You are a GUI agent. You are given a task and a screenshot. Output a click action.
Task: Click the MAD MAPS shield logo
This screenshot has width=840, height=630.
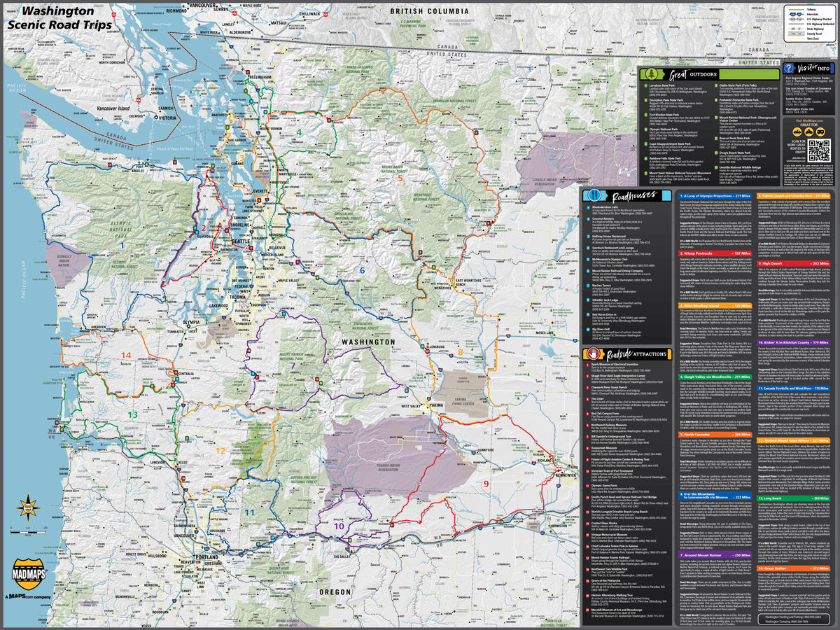pos(28,575)
